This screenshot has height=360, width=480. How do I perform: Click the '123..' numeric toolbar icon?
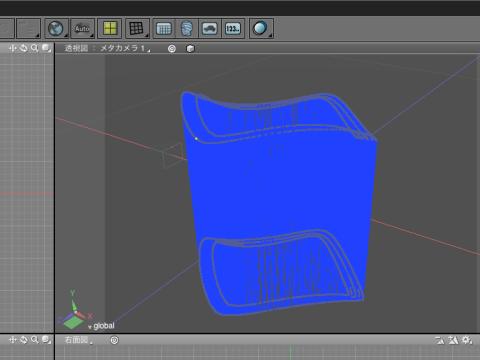233,29
